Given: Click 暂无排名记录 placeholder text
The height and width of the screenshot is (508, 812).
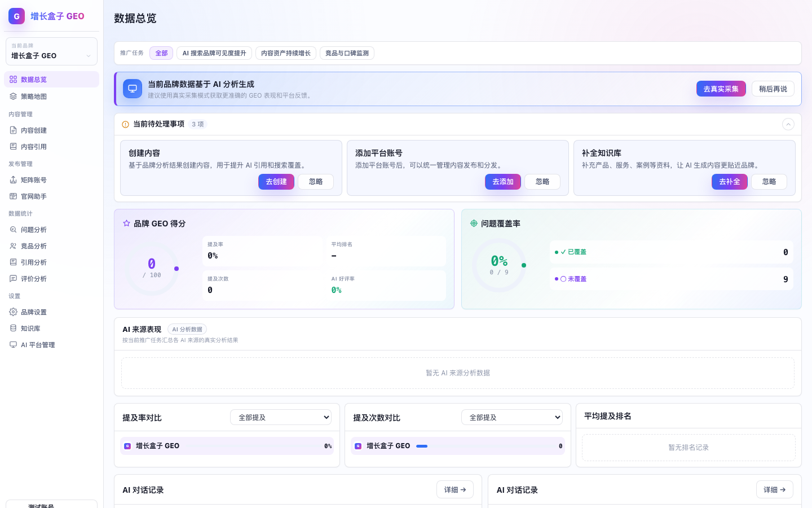Looking at the screenshot, I should point(689,448).
